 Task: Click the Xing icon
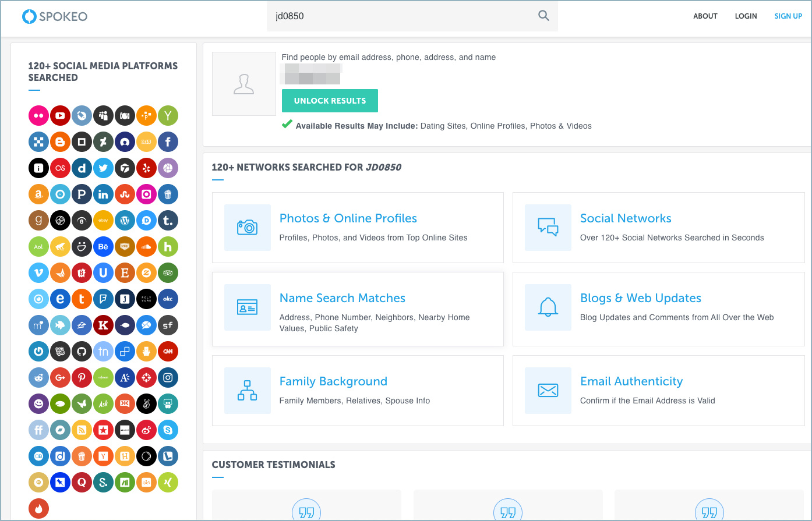coord(168,483)
